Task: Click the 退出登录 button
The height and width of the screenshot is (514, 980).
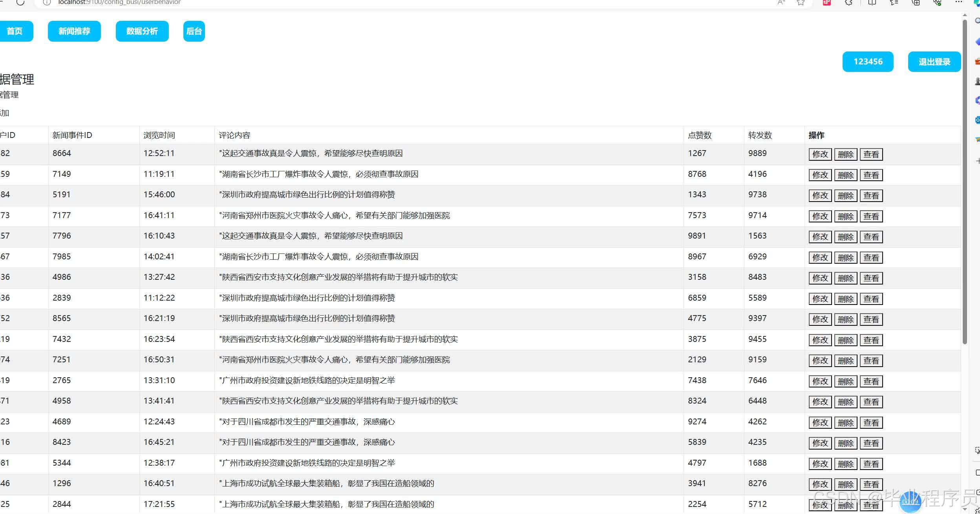Action: [934, 62]
